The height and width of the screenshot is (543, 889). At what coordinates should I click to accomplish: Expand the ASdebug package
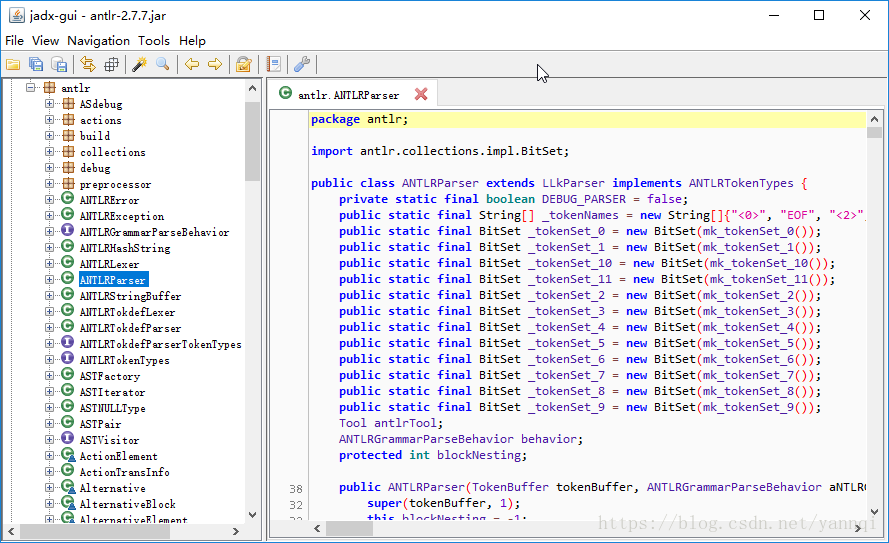pos(49,104)
